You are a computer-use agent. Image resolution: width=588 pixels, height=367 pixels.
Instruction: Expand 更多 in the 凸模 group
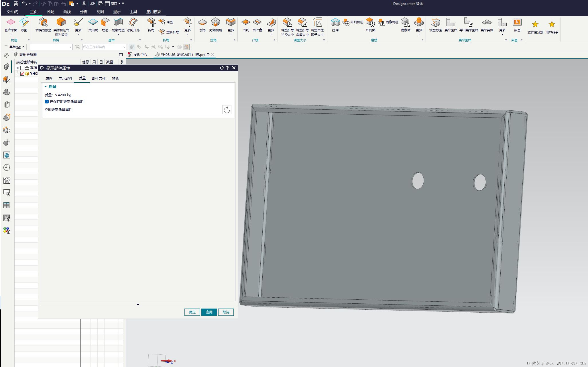[271, 27]
